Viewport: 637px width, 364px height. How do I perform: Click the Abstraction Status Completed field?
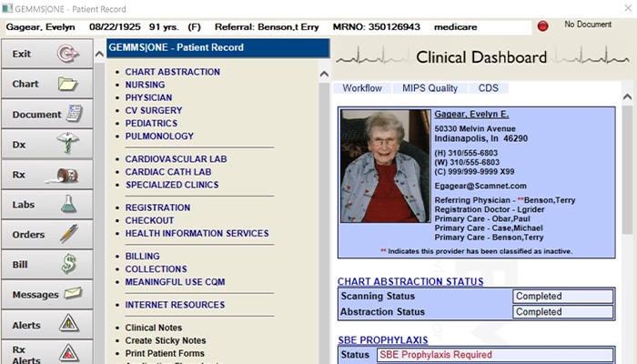click(562, 312)
